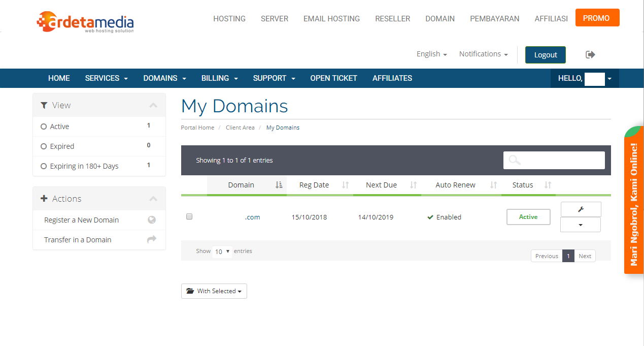This screenshot has height=346, width=644.
Task: Select the Active filter radio button
Action: point(44,127)
